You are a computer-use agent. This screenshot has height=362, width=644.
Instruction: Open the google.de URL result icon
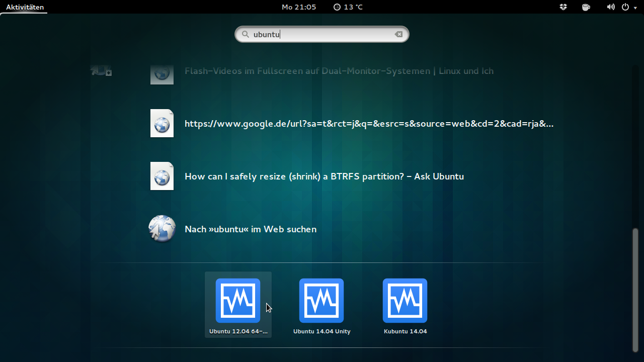162,123
